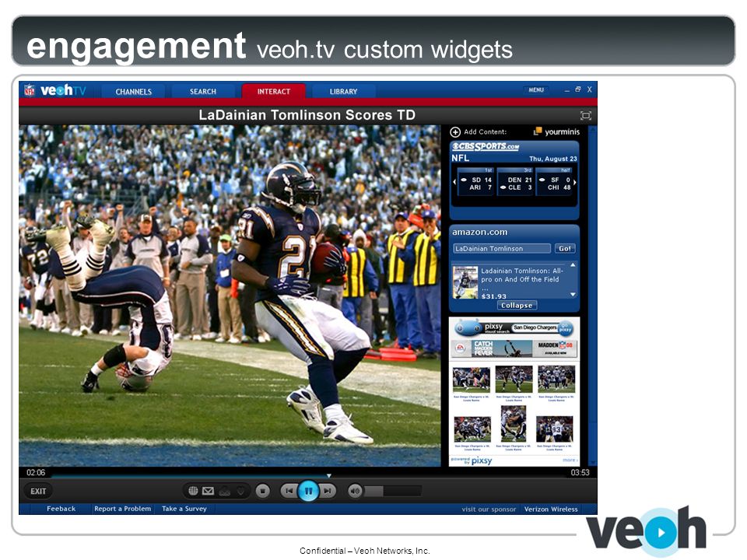Image resolution: width=747 pixels, height=560 pixels.
Task: Click the widget sidebar scroll-up arrow
Action: click(592, 130)
